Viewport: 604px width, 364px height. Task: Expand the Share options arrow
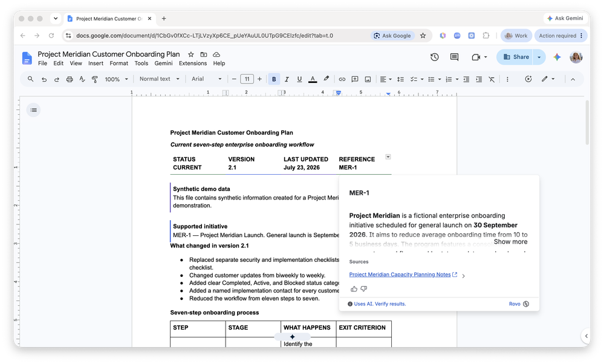539,57
